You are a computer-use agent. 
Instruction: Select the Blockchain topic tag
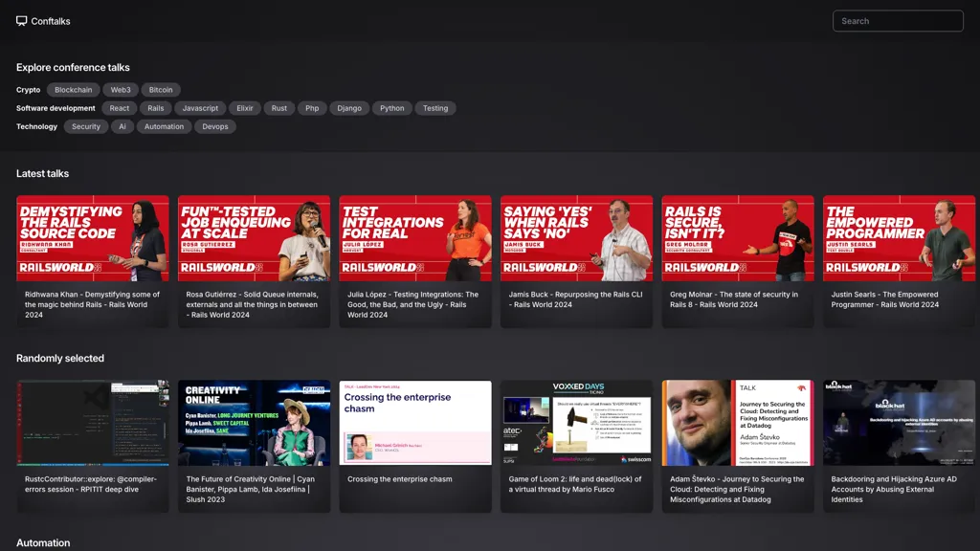(73, 90)
